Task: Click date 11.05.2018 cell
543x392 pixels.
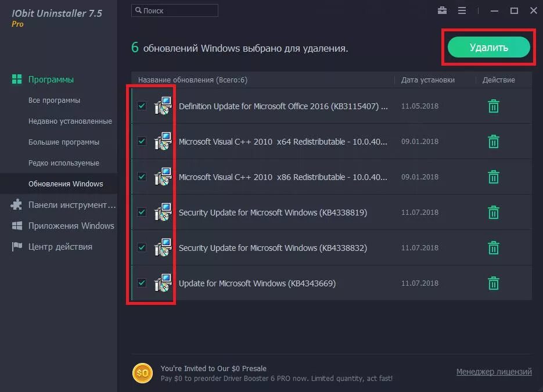Action: tap(420, 106)
